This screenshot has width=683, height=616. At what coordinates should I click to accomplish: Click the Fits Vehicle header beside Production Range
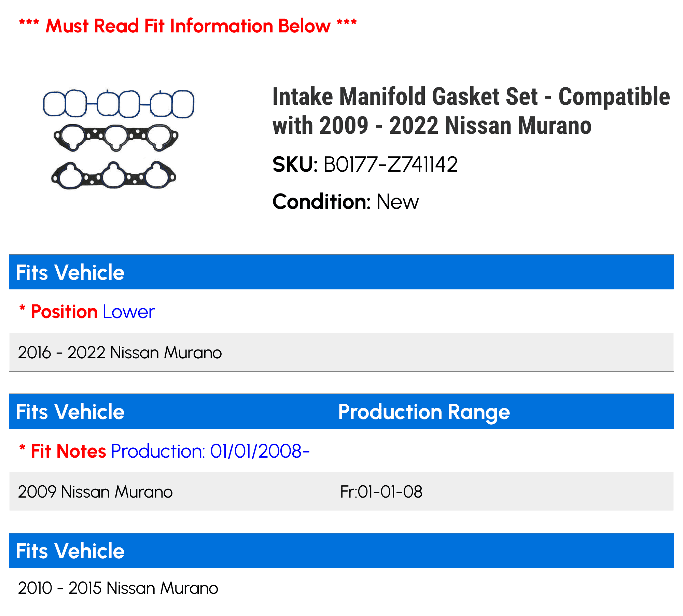[x=70, y=412]
